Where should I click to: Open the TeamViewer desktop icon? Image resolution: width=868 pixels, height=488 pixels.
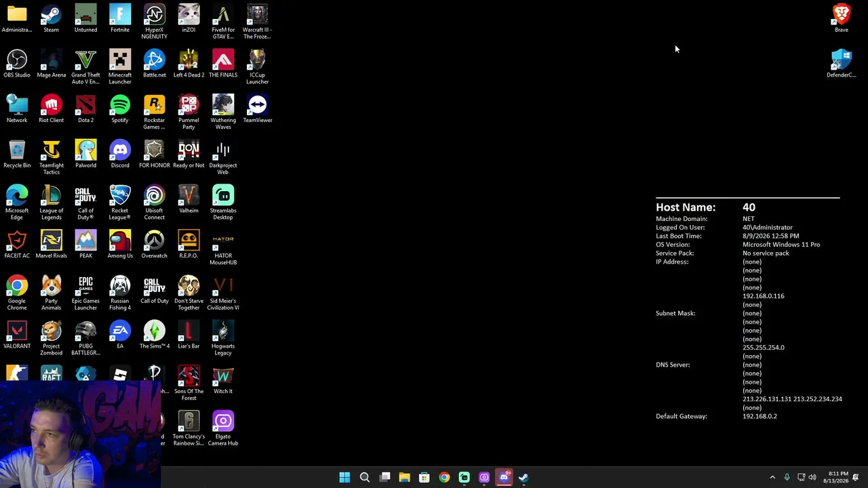click(258, 108)
